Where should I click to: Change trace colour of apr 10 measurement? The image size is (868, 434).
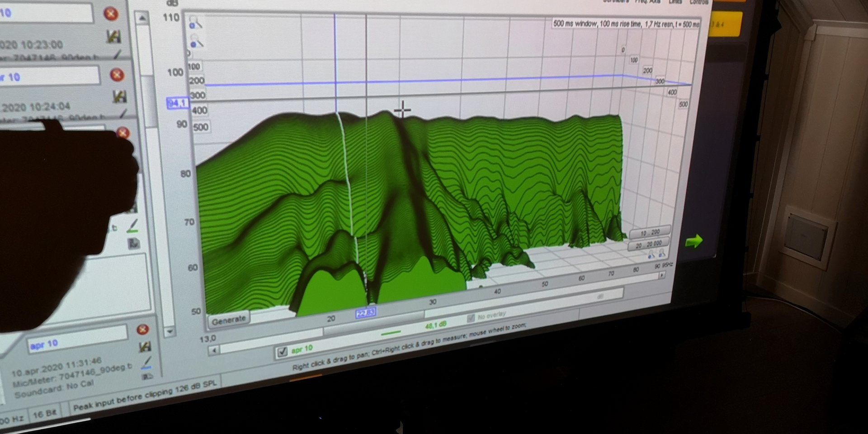146,363
